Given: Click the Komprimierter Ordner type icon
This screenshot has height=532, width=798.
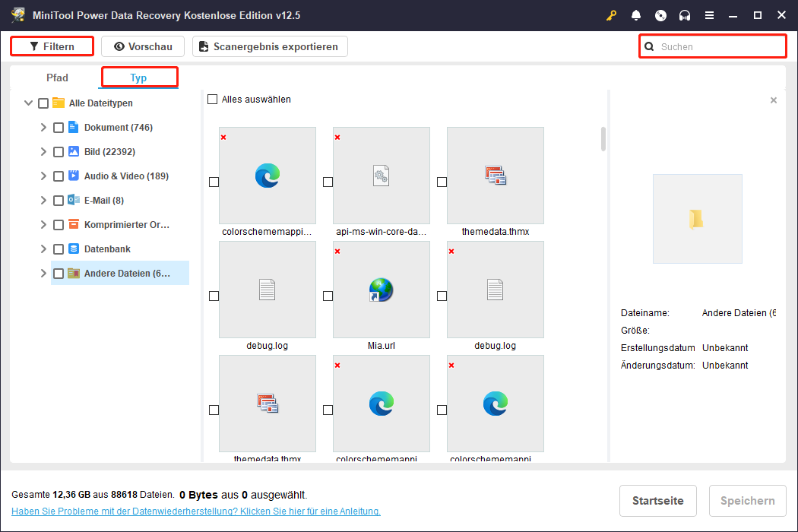Looking at the screenshot, I should pos(73,224).
